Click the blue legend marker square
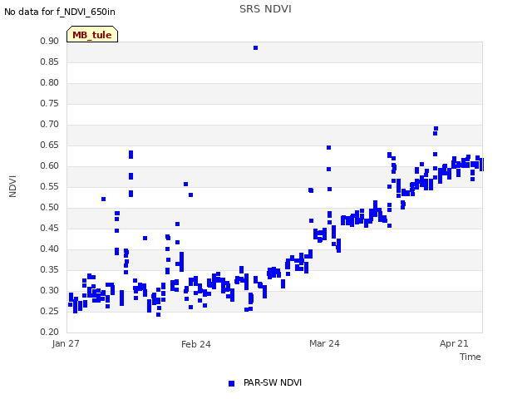Screen dimensions: 532x399 click(231, 383)
